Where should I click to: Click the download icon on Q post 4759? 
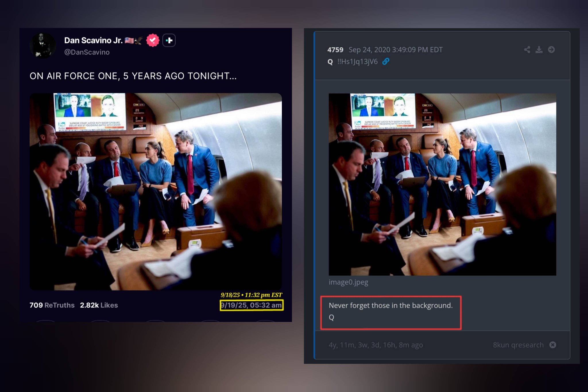pos(539,50)
